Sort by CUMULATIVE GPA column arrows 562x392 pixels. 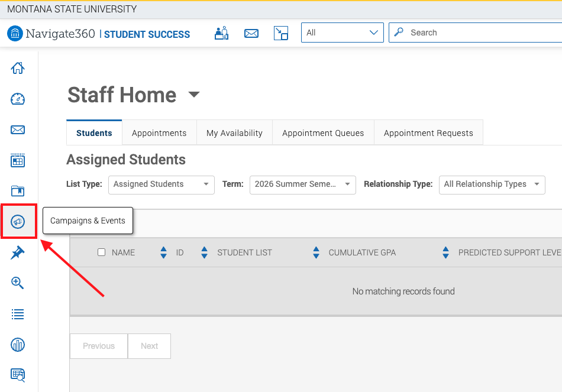point(445,252)
